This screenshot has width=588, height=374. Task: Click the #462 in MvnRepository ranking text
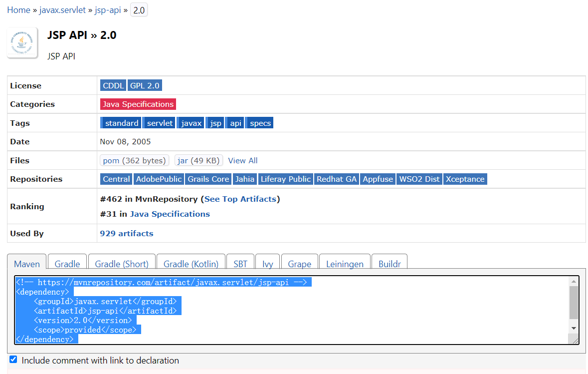[x=149, y=199]
